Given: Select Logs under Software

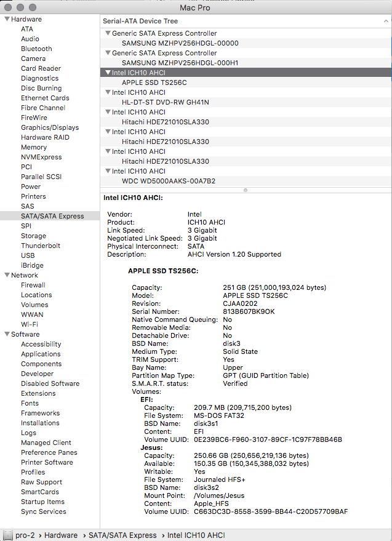Looking at the screenshot, I should [28, 432].
